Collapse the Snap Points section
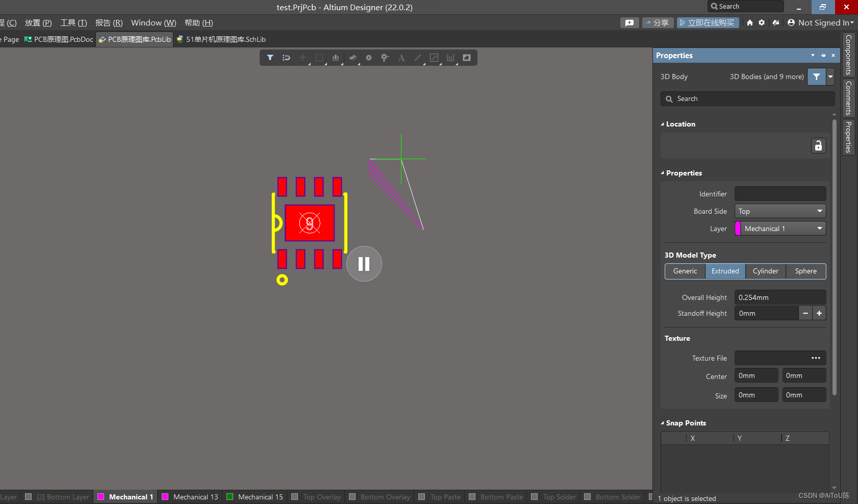 663,423
